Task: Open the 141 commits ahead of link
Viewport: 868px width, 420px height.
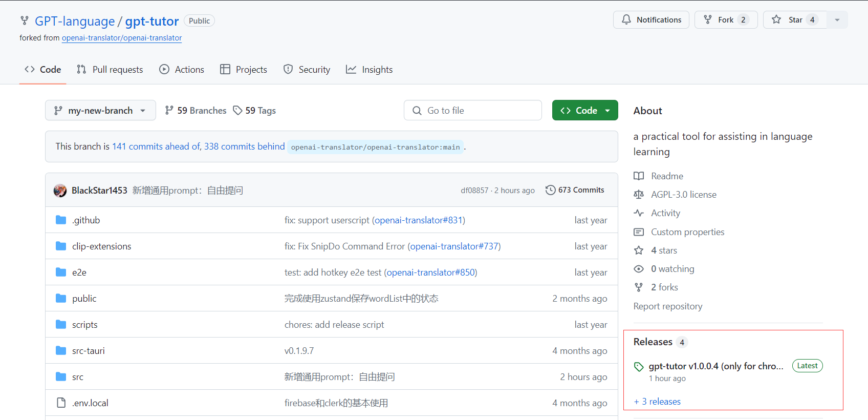Action: point(157,146)
